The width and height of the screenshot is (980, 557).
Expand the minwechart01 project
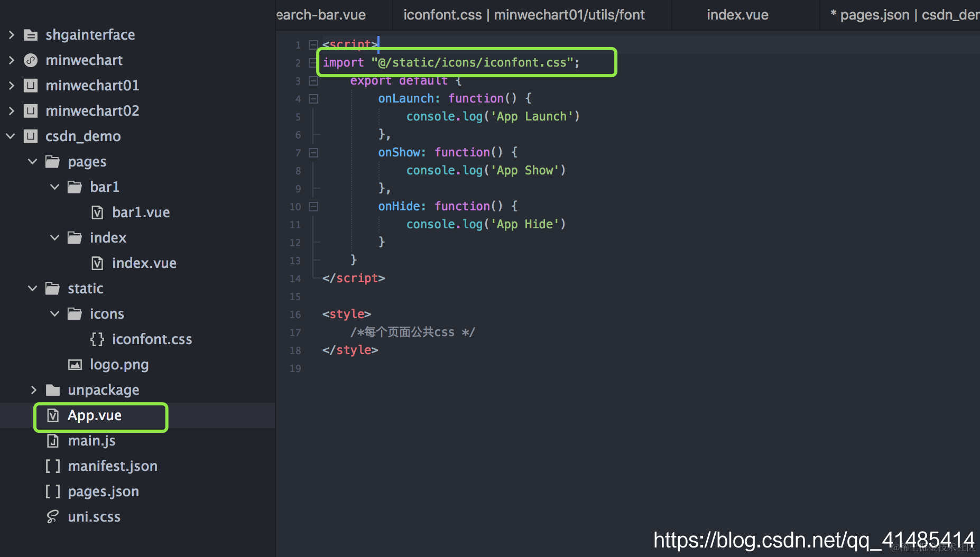(x=11, y=86)
